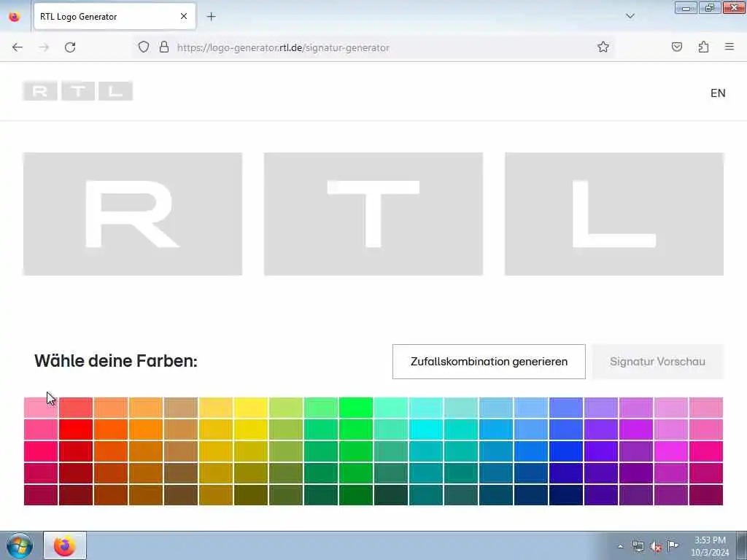This screenshot has width=747, height=560.
Task: Pick the violet purple swatch in second row
Action: click(601, 429)
